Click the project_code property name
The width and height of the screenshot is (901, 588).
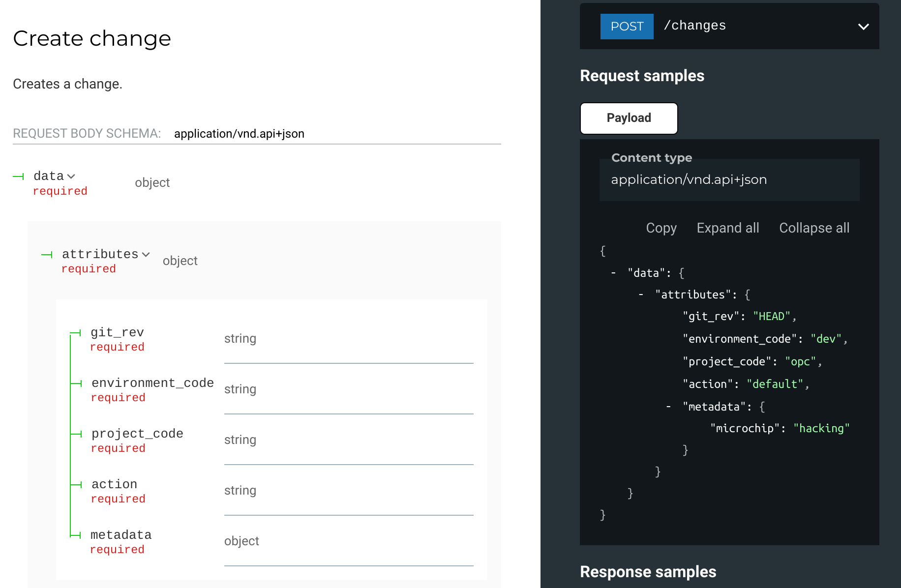pyautogui.click(x=137, y=434)
